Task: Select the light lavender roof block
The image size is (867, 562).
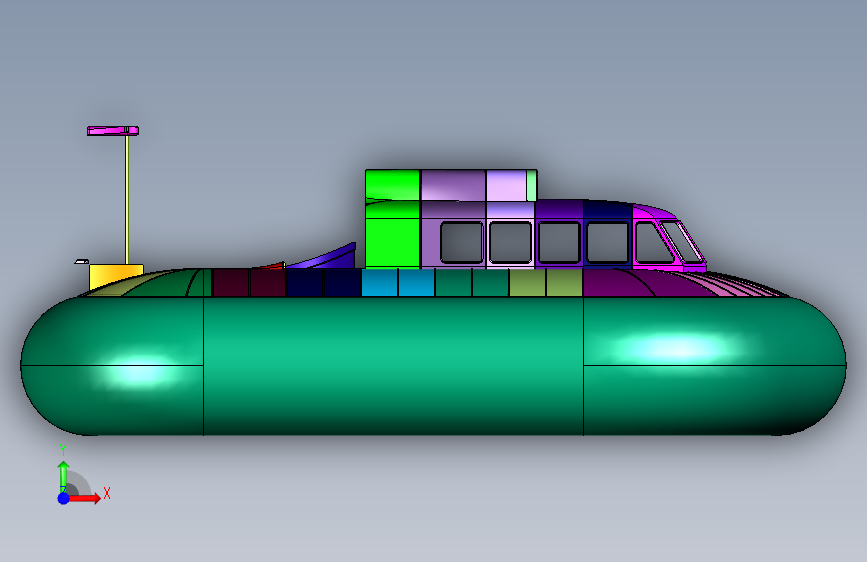Action: [506, 185]
